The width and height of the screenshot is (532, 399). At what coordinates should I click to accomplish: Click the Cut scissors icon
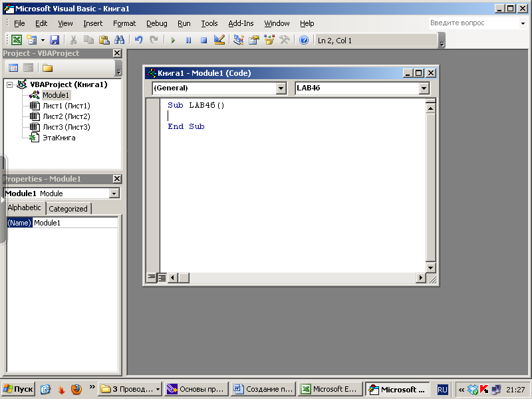pyautogui.click(x=73, y=40)
